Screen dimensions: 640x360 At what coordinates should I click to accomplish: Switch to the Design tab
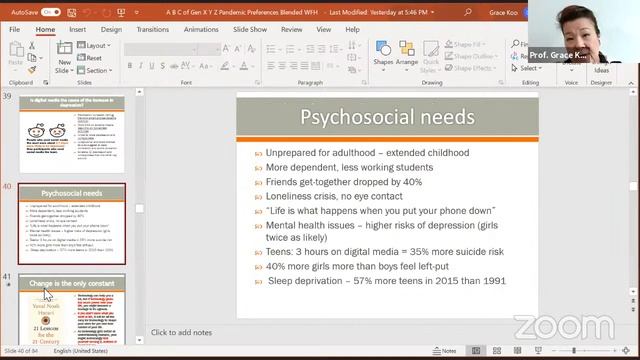[111, 29]
